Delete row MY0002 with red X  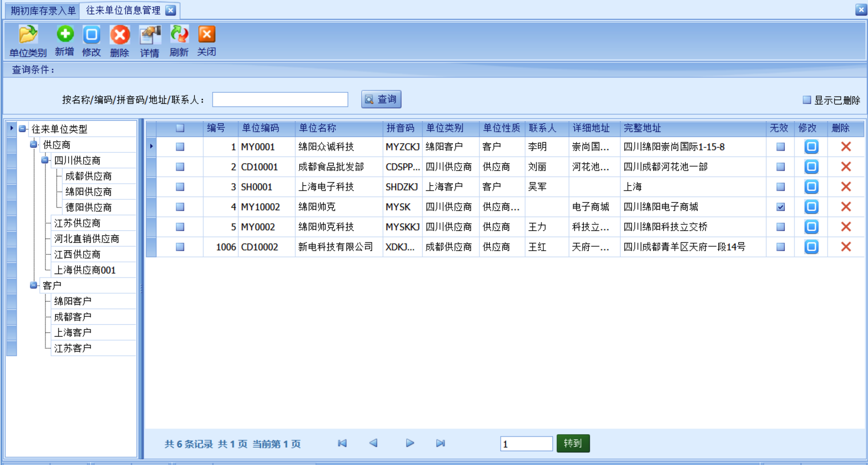pos(846,227)
